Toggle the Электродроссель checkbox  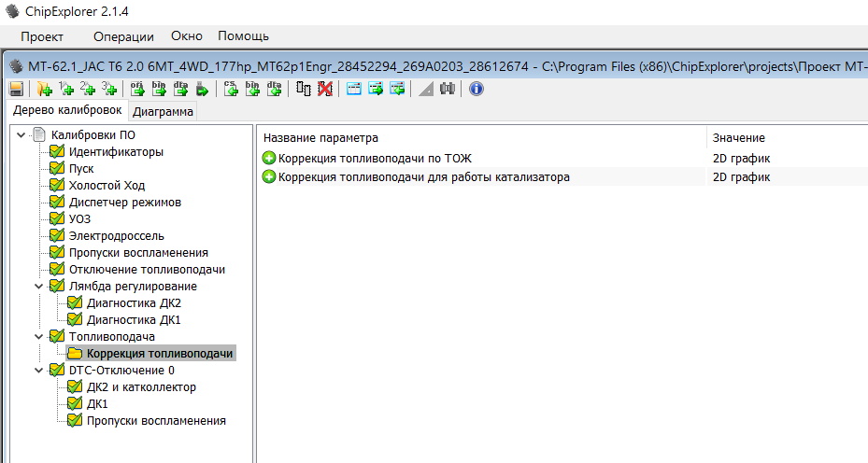57,236
